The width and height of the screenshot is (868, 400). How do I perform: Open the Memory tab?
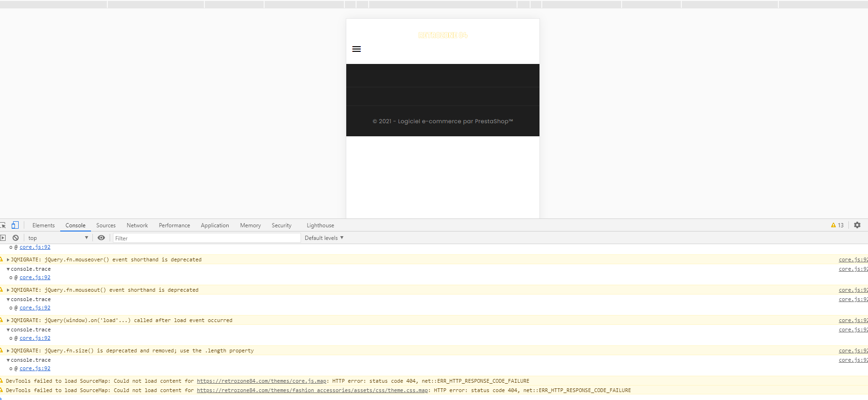pos(251,225)
